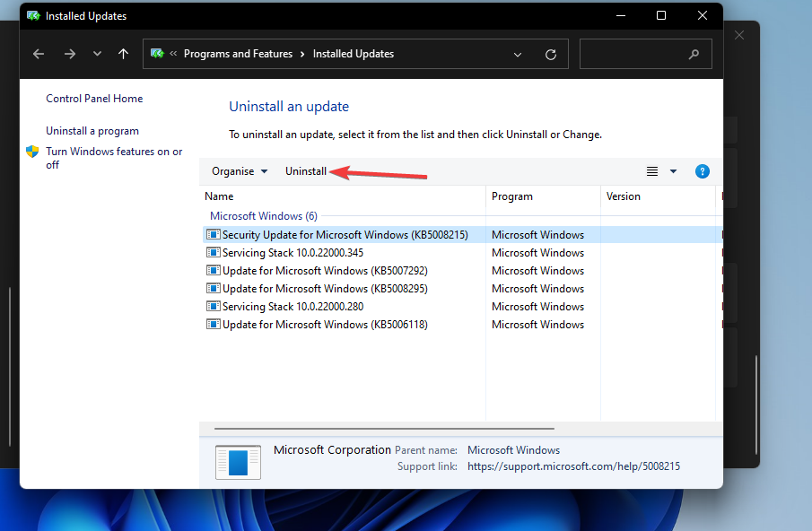Refresh the Installed Updates list
812x531 pixels.
[x=550, y=54]
